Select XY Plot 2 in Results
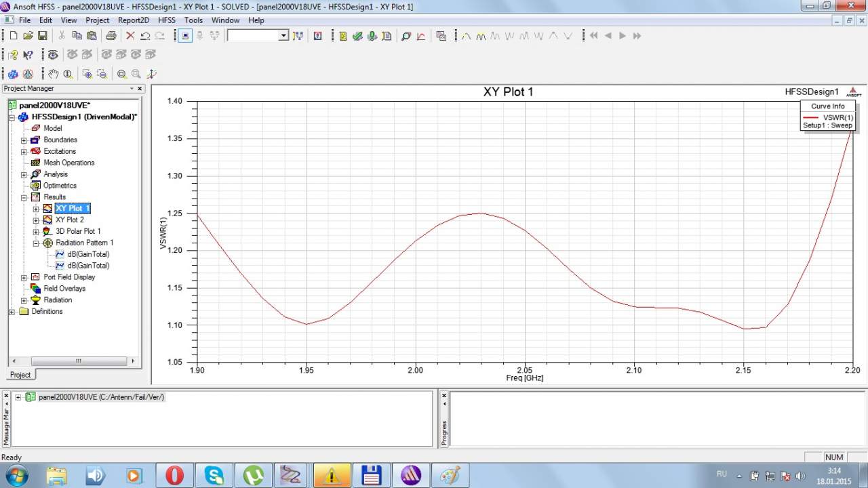Image resolution: width=868 pixels, height=488 pixels. [x=69, y=220]
